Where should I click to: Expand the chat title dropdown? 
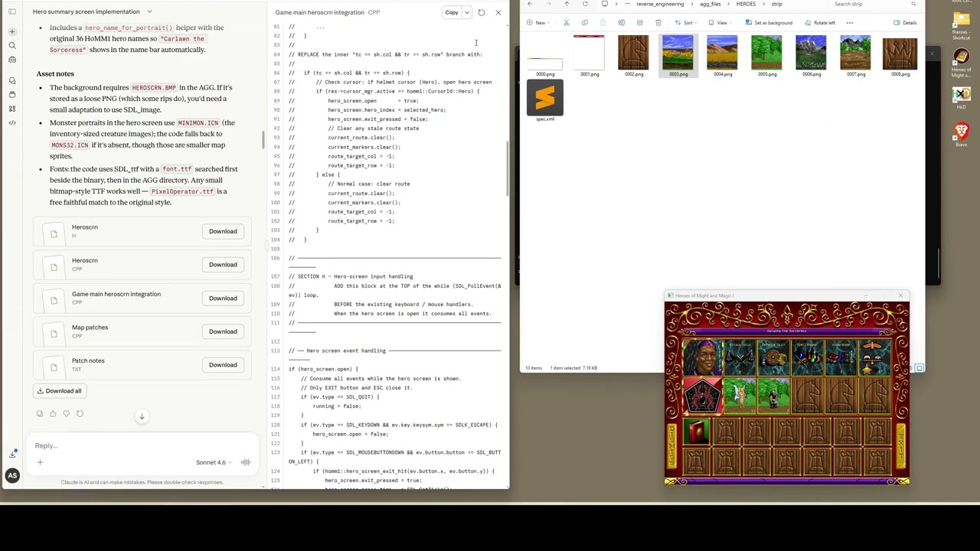(149, 11)
